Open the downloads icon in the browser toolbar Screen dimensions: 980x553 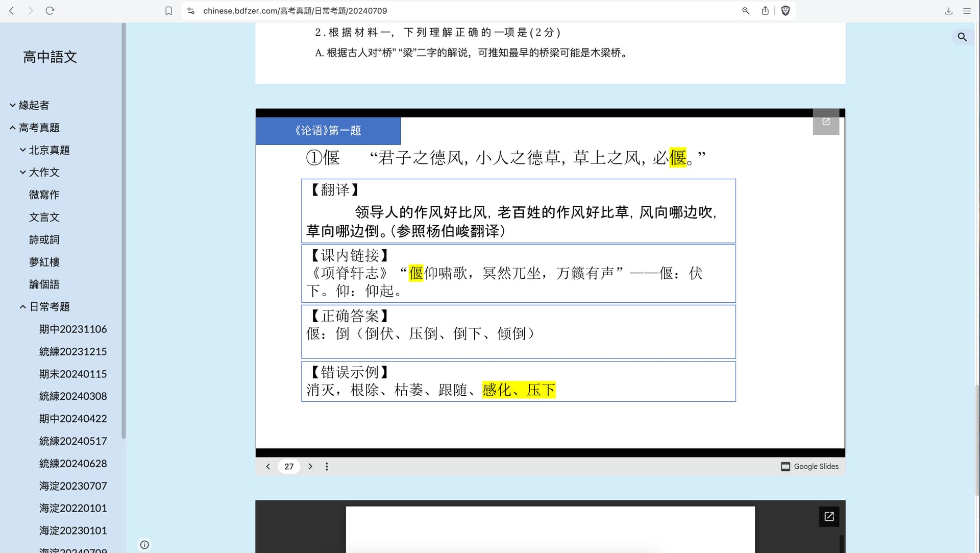pyautogui.click(x=948, y=11)
